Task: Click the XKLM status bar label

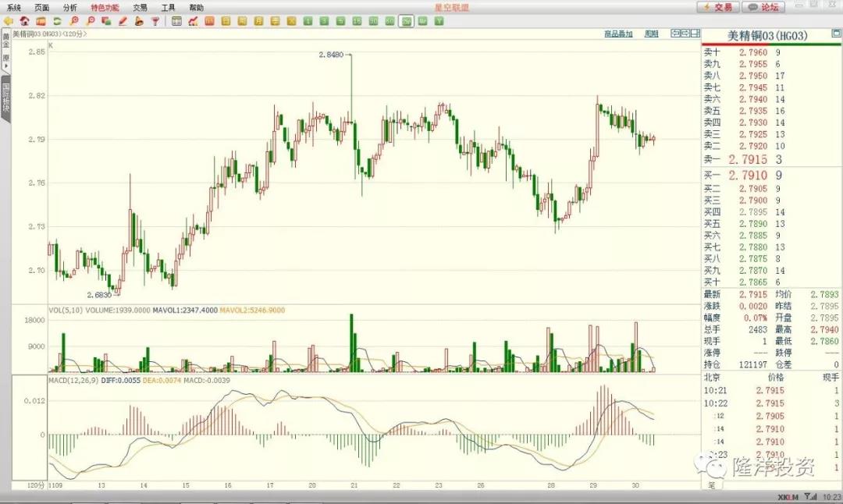Action: pos(788,498)
